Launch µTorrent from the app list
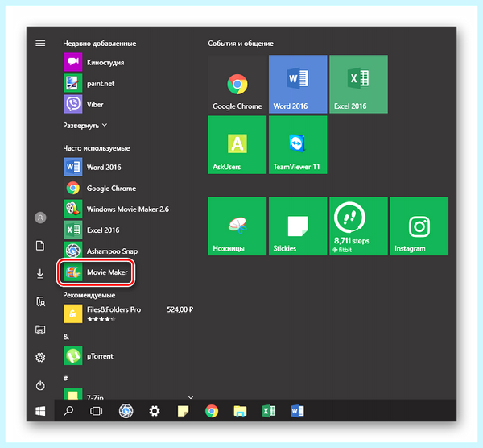 89,356
